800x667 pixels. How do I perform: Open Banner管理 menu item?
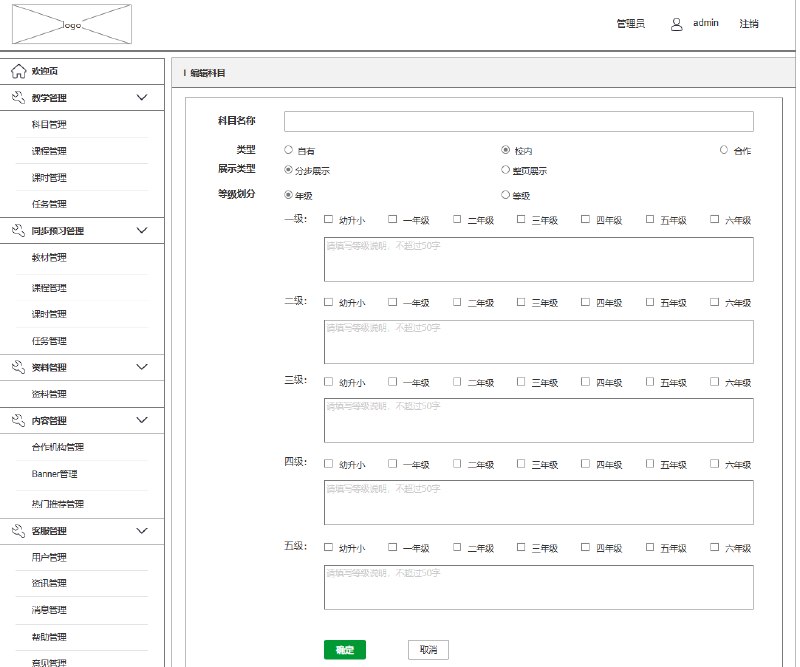pyautogui.click(x=55, y=474)
